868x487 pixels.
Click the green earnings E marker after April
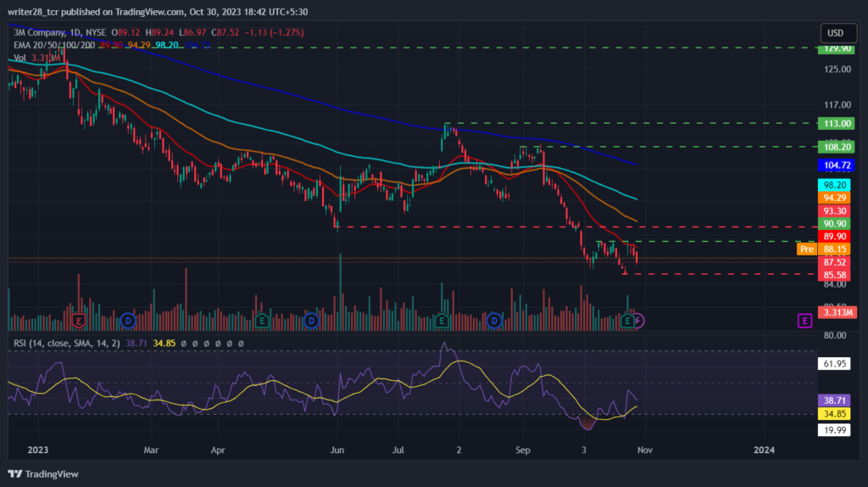point(262,320)
